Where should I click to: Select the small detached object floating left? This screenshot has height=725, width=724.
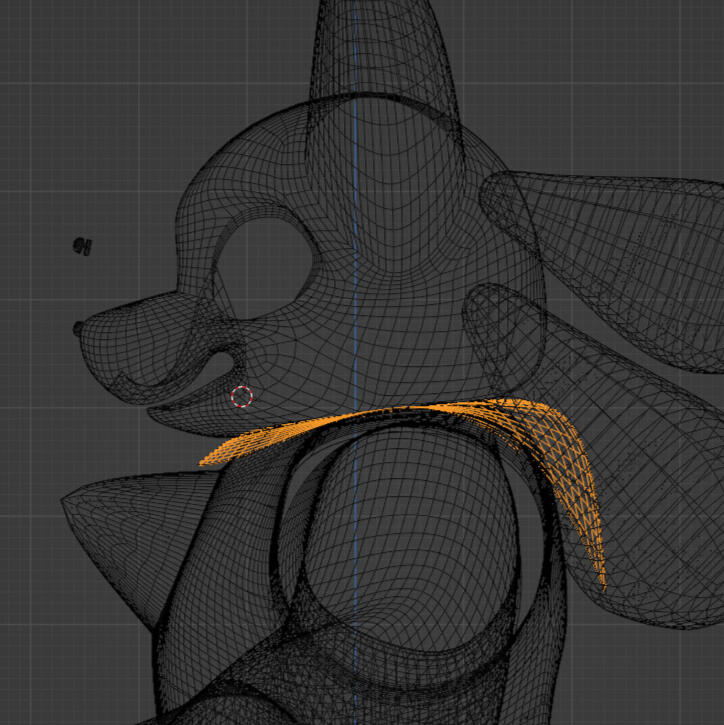coord(83,245)
